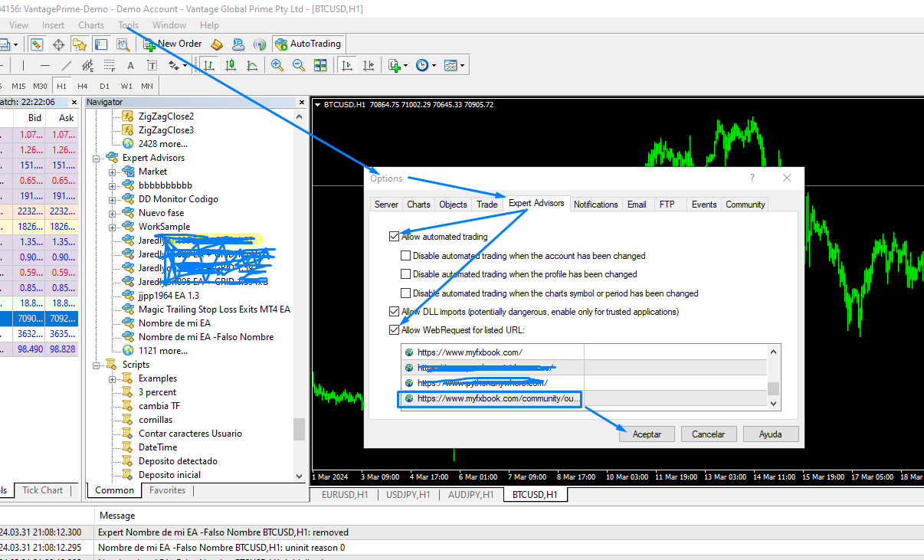This screenshot has width=924, height=560.
Task: Expand the DD Monitor Codigo folder
Action: [x=113, y=199]
